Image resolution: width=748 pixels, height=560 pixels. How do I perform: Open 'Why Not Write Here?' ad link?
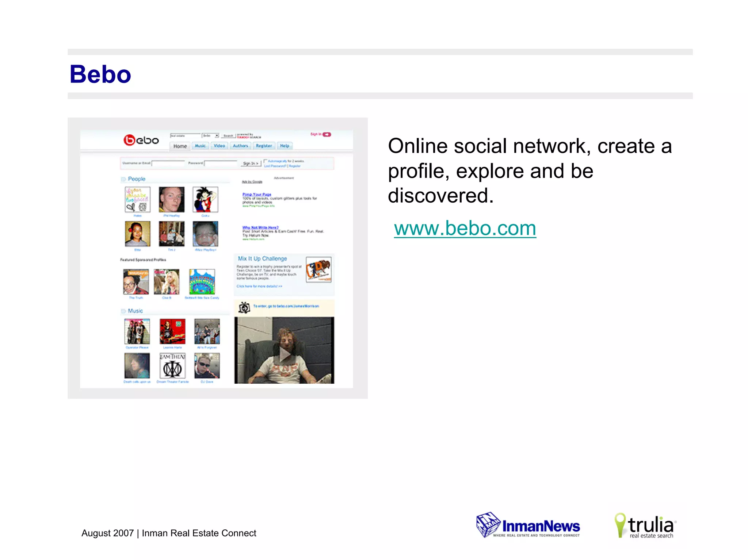pyautogui.click(x=260, y=227)
